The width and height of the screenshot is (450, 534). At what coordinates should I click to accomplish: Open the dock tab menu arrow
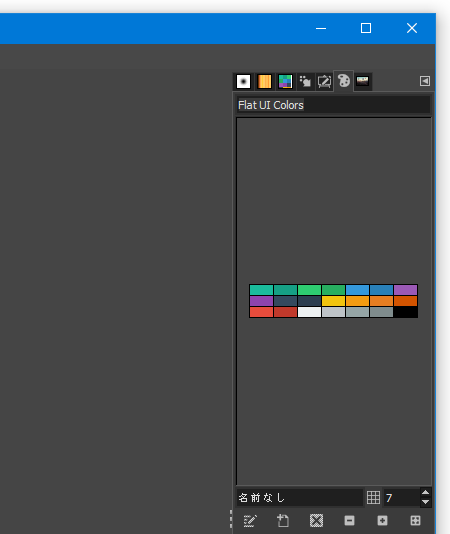pos(425,81)
